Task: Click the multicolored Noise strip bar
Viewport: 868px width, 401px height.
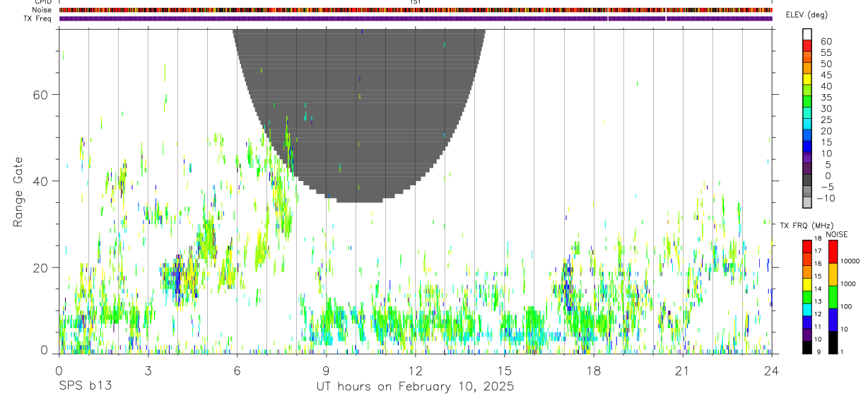Action: pyautogui.click(x=416, y=10)
